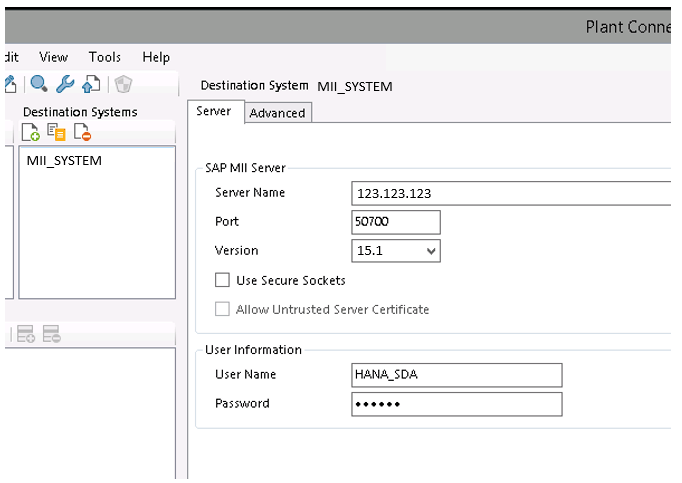The image size is (682, 483).
Task: Select the Server tab
Action: (x=214, y=111)
